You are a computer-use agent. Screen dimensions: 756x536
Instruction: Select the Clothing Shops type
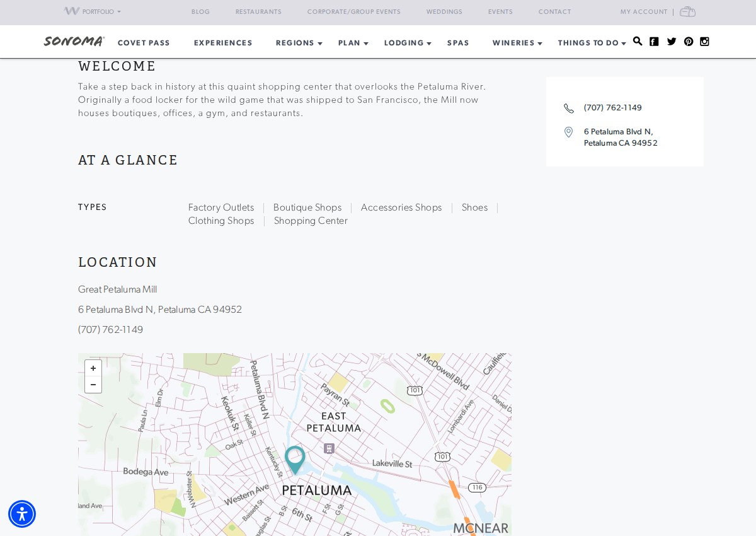coord(221,221)
